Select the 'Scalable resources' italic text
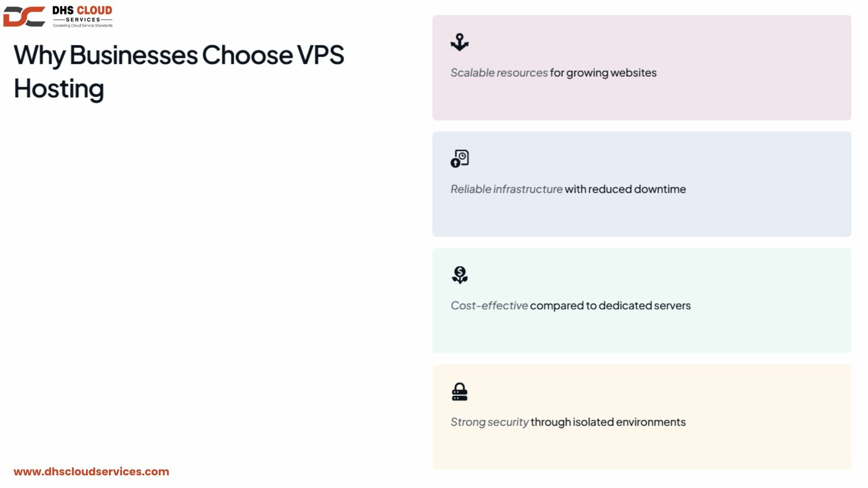 [499, 73]
